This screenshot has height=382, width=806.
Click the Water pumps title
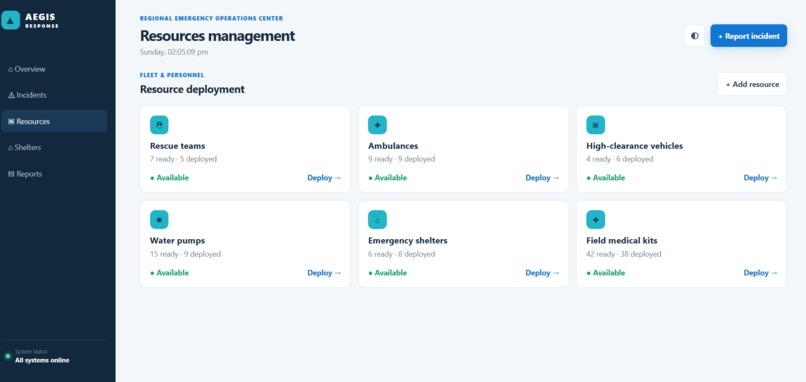pyautogui.click(x=177, y=241)
